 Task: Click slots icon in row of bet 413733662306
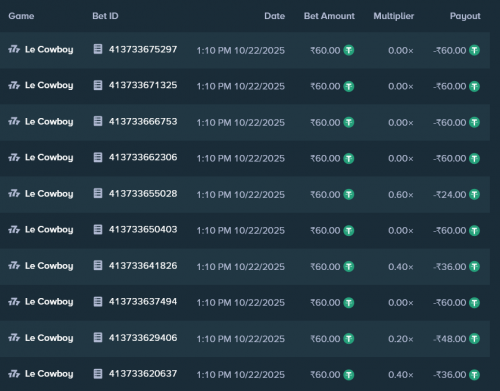(14, 158)
